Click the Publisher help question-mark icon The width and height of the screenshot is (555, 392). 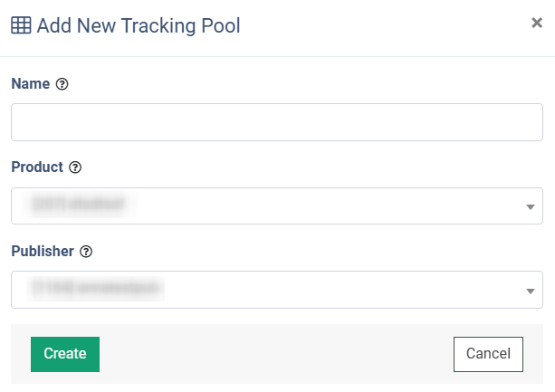coord(86,252)
